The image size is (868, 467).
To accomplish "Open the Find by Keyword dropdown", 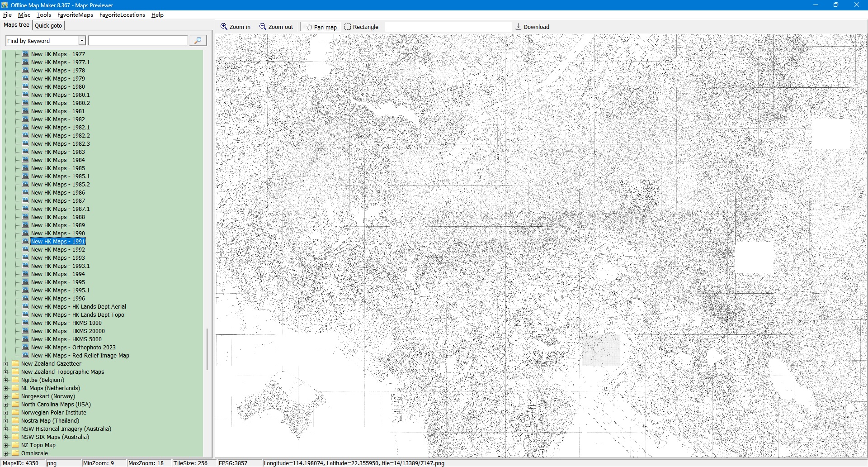I will [x=82, y=41].
